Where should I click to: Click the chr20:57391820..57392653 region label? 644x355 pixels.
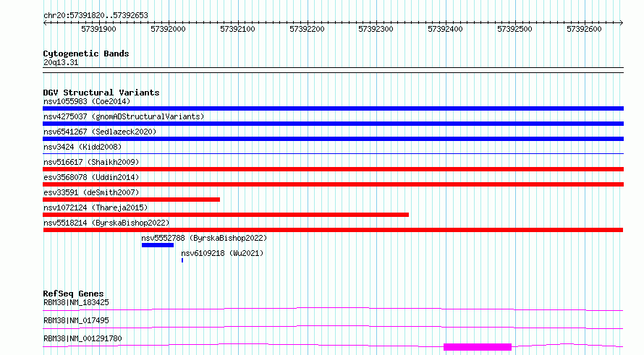point(96,15)
